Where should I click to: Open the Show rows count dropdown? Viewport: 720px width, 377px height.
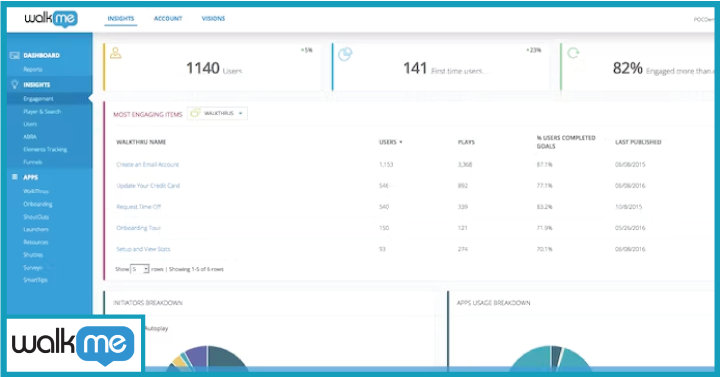[140, 269]
